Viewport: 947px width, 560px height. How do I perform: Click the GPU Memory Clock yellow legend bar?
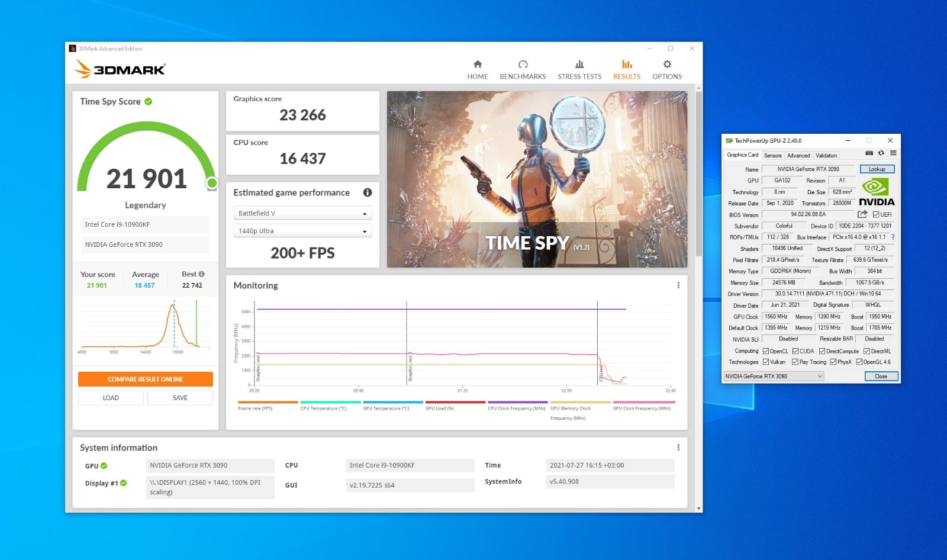tap(581, 402)
